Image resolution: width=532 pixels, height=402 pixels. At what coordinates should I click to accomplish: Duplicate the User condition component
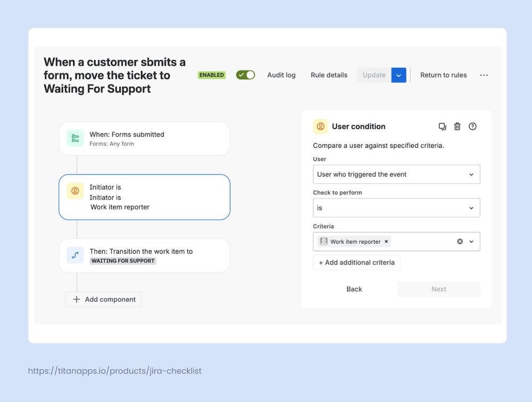tap(443, 126)
